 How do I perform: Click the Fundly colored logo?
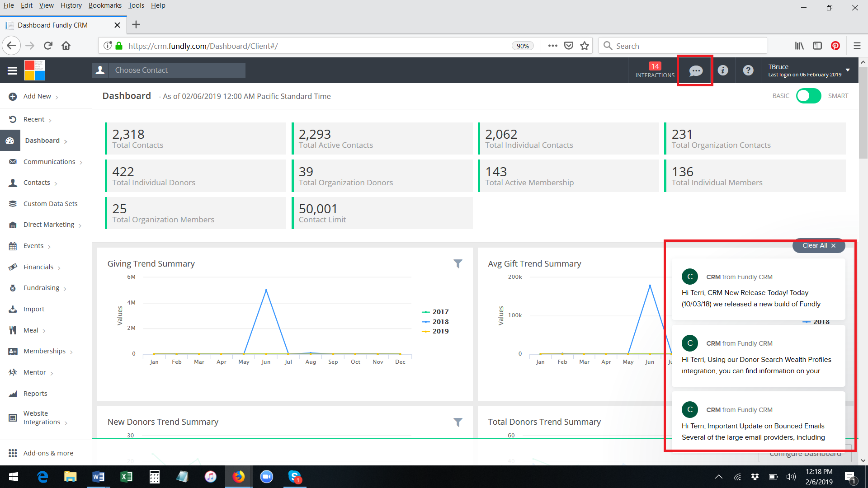(35, 70)
